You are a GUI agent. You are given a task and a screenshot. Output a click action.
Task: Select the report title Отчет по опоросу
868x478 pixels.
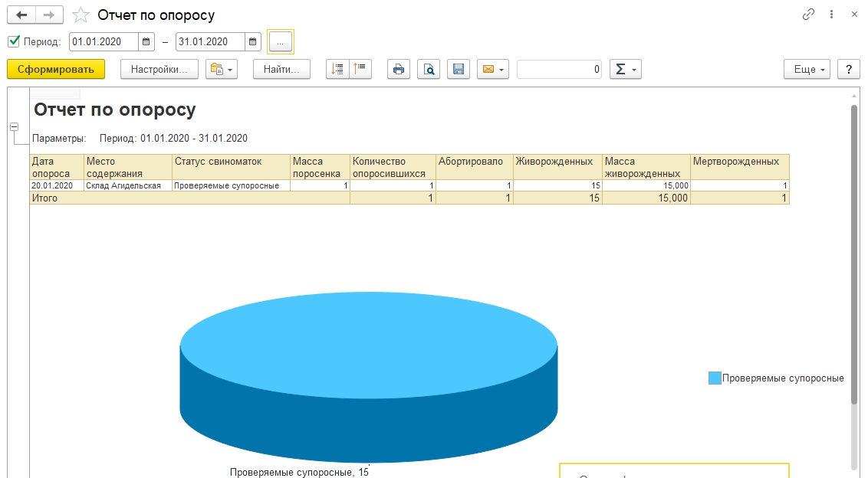point(115,110)
